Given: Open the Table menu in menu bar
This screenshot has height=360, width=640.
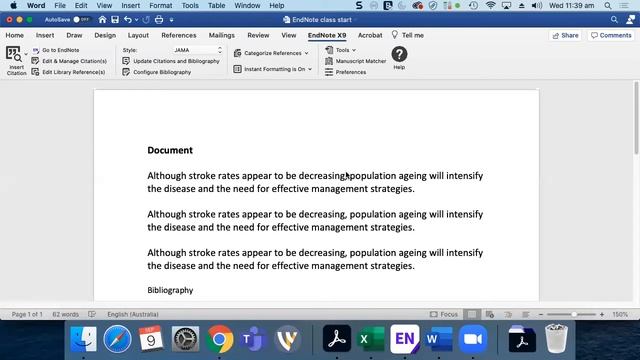Looking at the screenshot, I should (216, 6).
